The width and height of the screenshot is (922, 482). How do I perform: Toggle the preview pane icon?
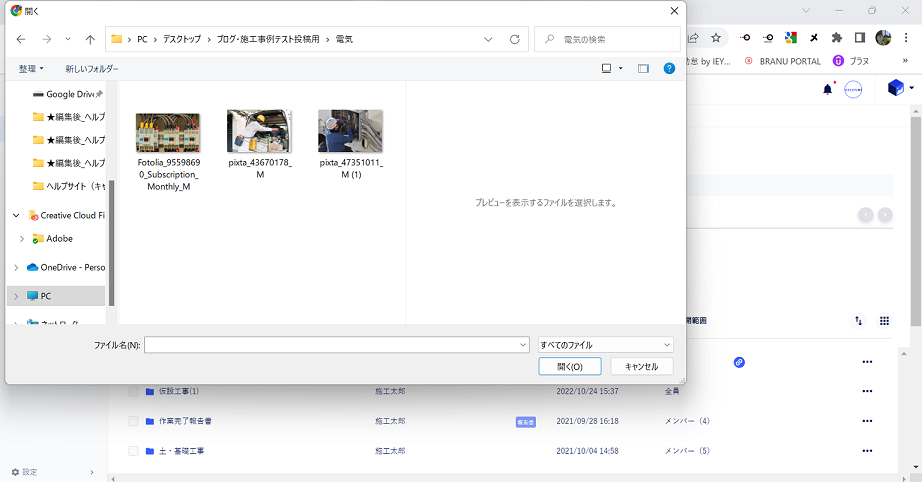coord(643,69)
